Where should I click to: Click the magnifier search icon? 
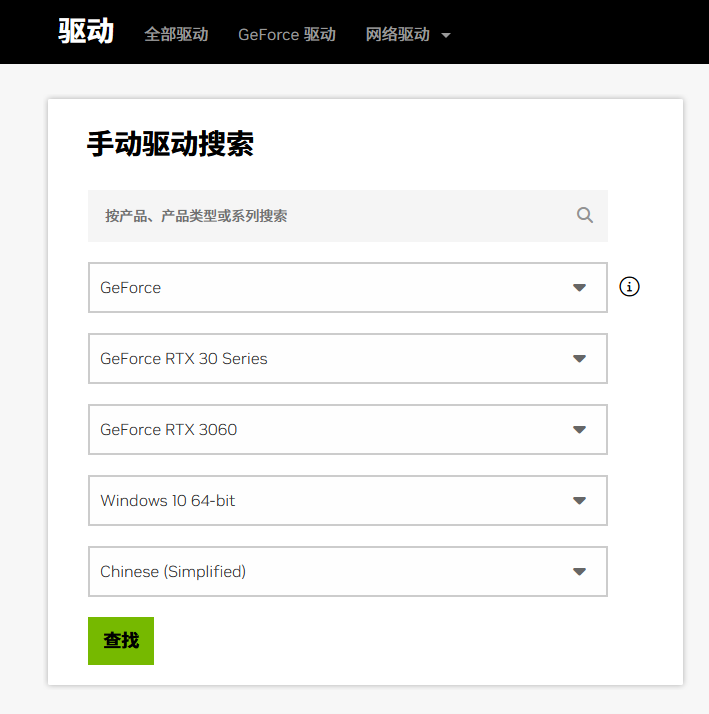click(x=585, y=215)
